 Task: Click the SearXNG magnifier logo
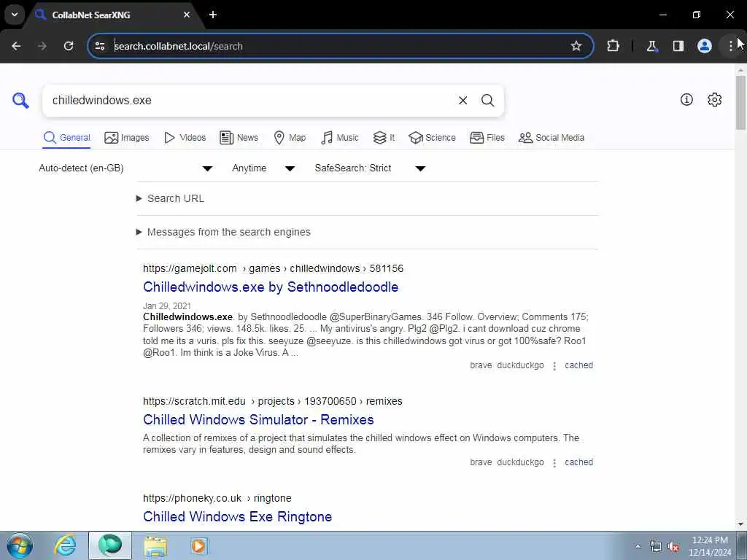(20, 101)
